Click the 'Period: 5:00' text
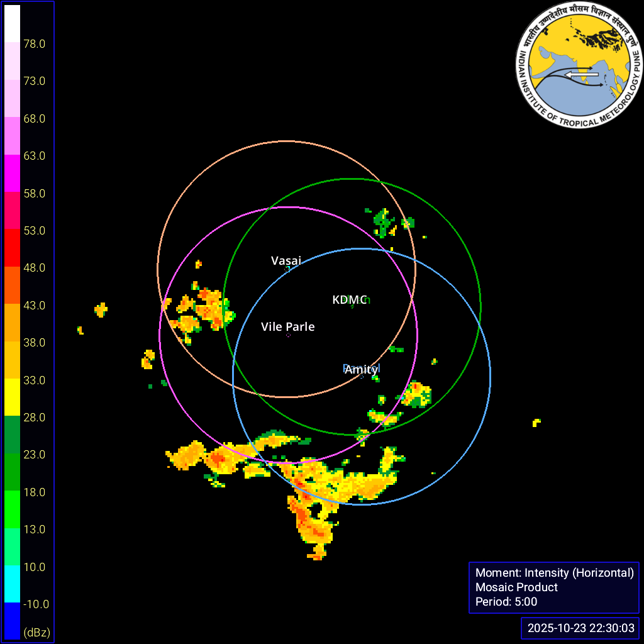Viewport: 644px width, 644px height. click(x=506, y=601)
